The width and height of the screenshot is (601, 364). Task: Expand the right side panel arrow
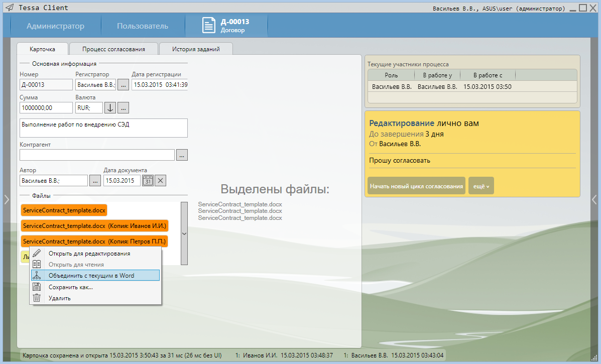coord(594,199)
